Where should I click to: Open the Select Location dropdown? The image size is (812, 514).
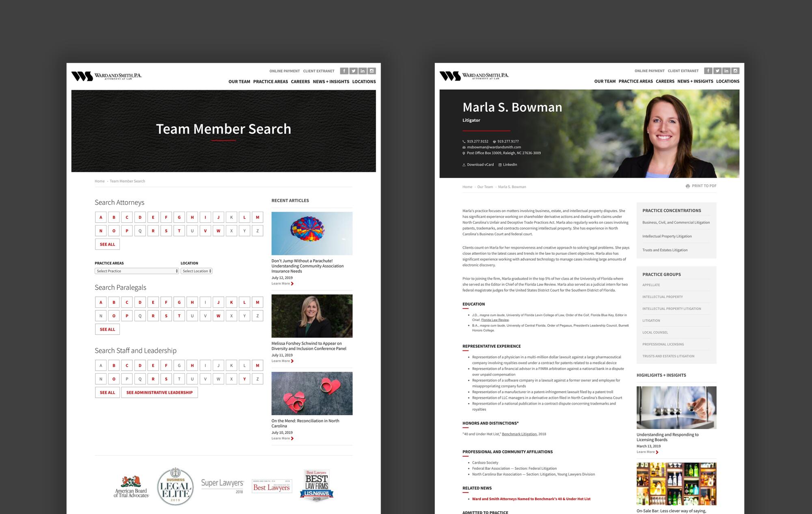[197, 271]
